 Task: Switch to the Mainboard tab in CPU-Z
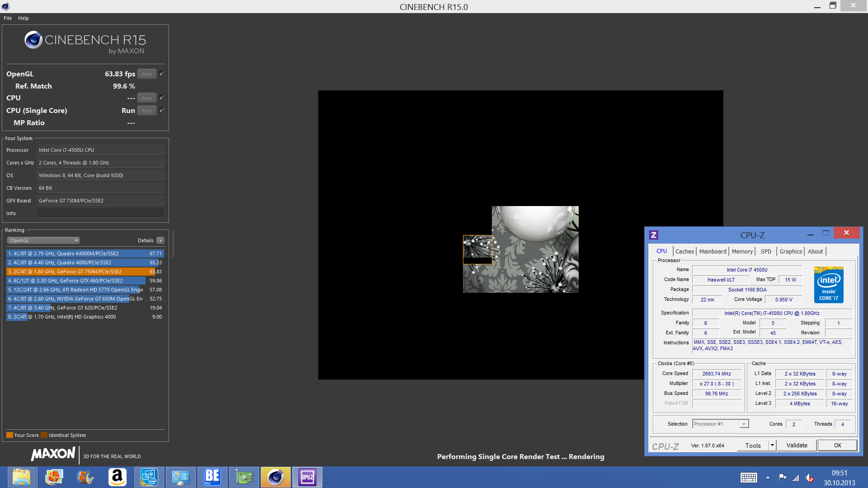click(x=712, y=252)
